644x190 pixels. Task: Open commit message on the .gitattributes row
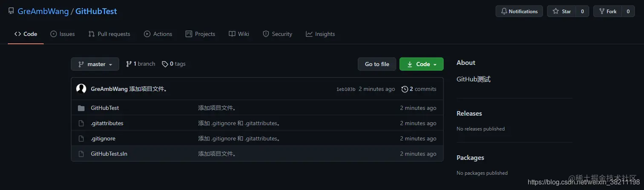239,123
